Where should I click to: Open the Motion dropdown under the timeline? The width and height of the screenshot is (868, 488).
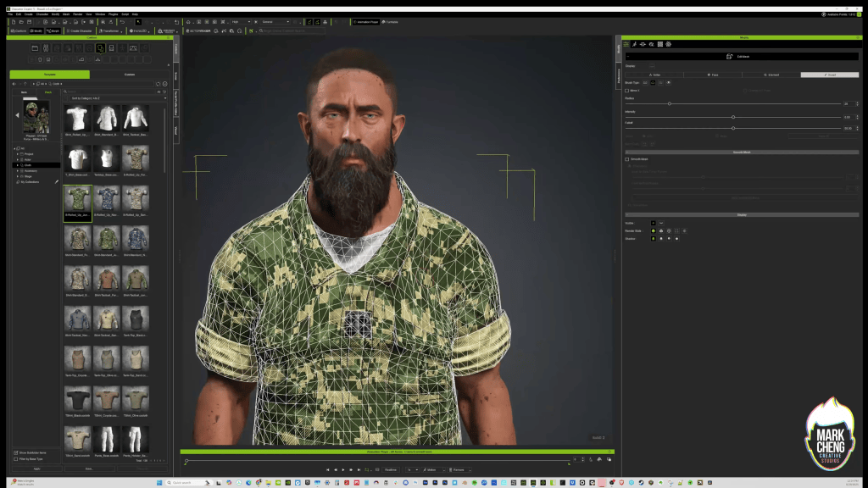[x=432, y=469]
